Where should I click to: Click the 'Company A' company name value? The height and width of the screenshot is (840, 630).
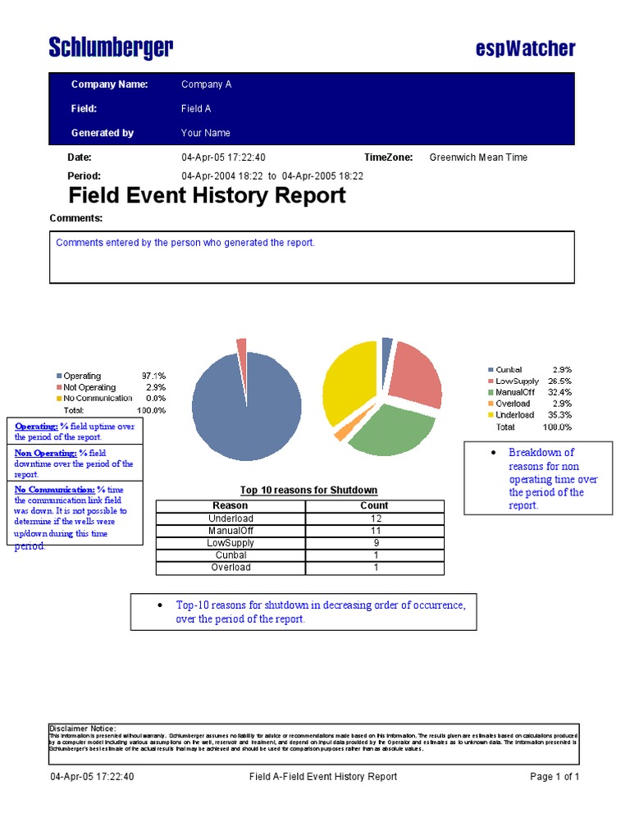206,84
